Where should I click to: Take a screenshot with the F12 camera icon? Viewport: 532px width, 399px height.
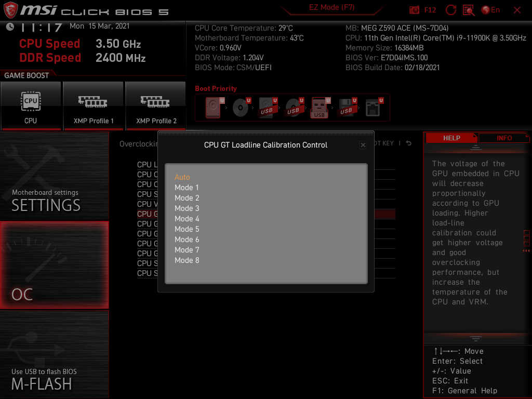point(414,10)
